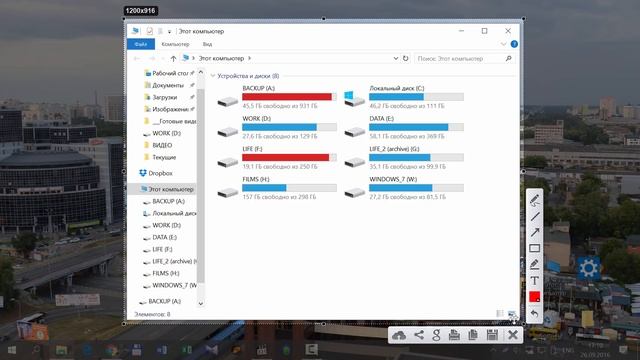This screenshot has width=640, height=360.
Task: Select BACKUP (A:) drive icon in main pane
Action: [x=227, y=101]
